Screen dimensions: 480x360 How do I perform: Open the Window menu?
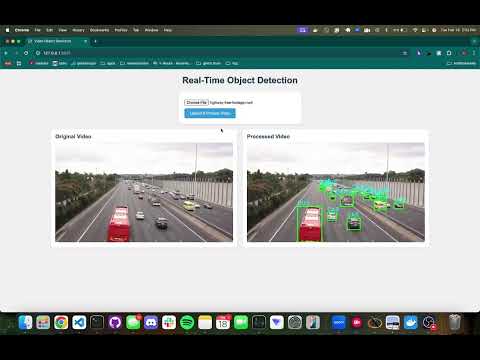151,30
